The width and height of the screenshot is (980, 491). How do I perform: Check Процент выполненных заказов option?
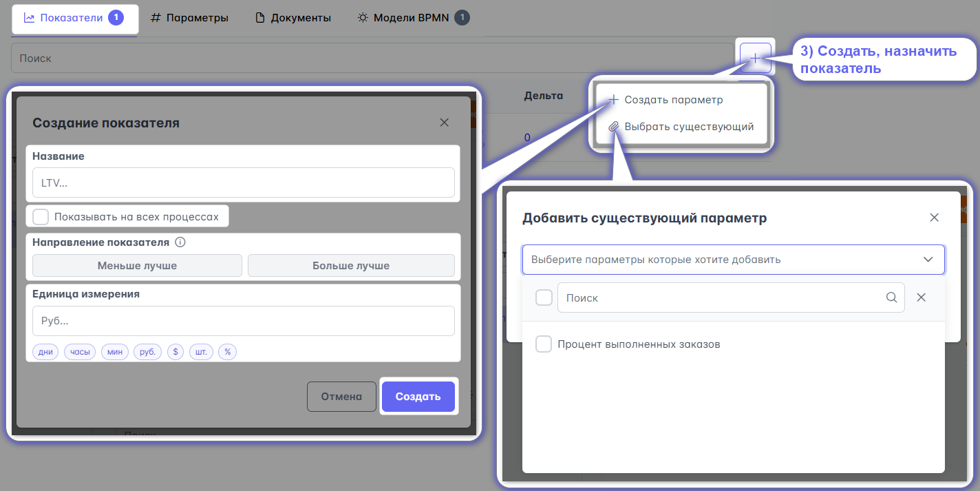click(544, 344)
